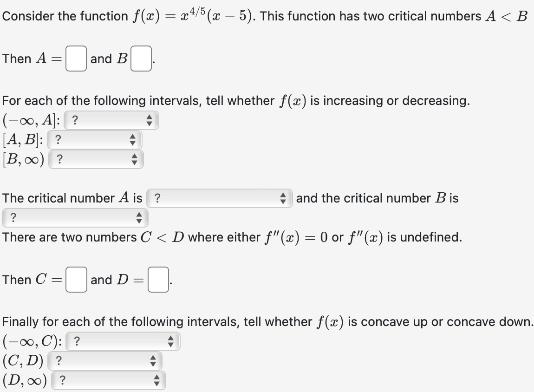Screen dimensions: 534x392
Task: Open the concavity dropdown for (D, ∞)
Action: (x=109, y=380)
